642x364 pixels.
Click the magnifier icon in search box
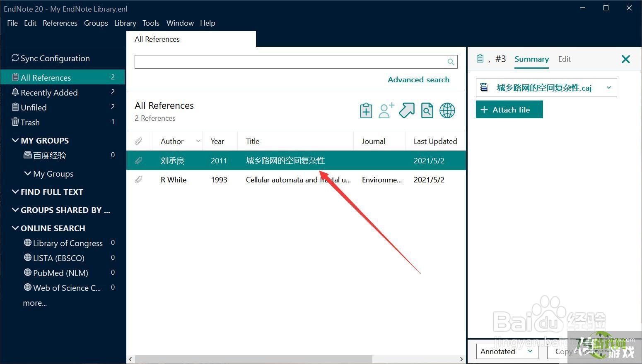click(x=451, y=62)
